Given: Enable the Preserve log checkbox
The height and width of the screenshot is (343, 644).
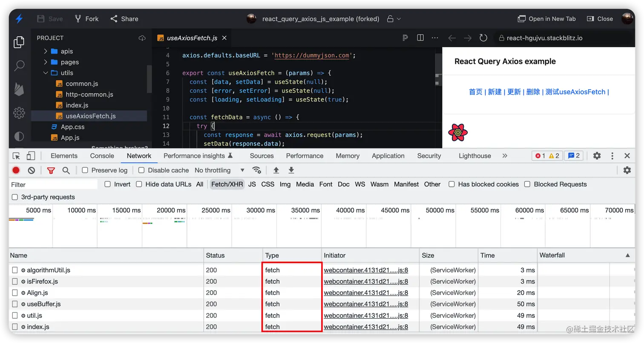Looking at the screenshot, I should coord(85,170).
